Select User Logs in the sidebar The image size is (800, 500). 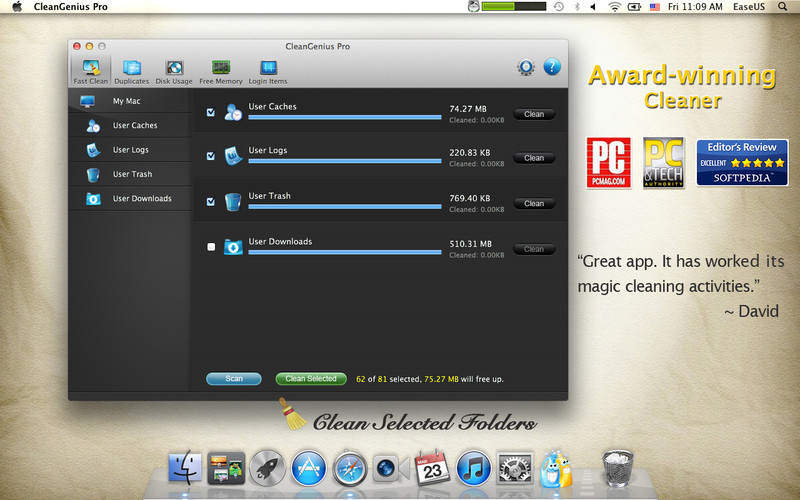[130, 150]
